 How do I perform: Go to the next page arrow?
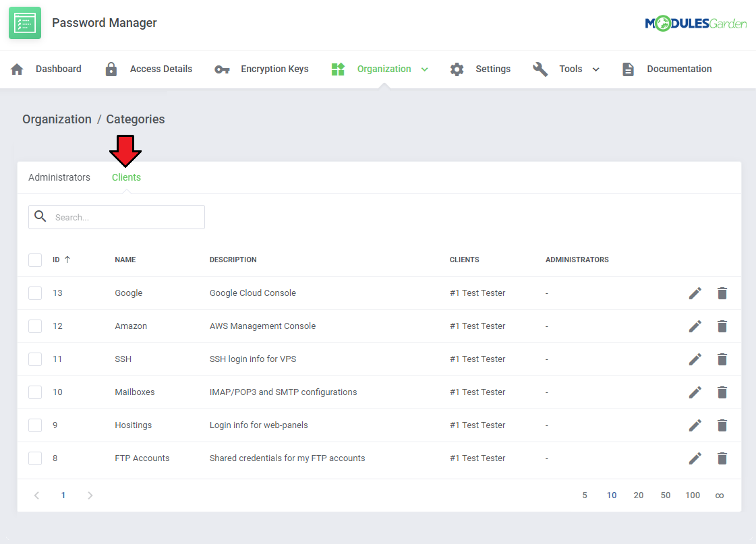click(90, 495)
